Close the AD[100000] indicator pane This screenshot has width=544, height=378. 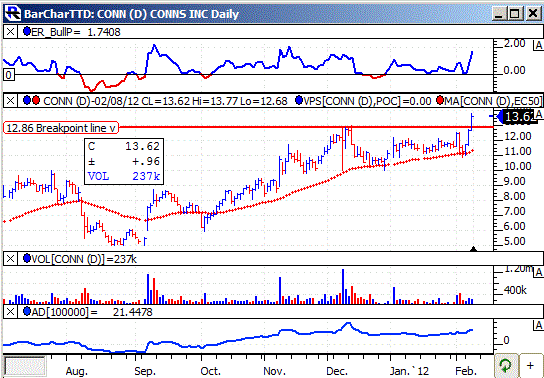click(10, 312)
